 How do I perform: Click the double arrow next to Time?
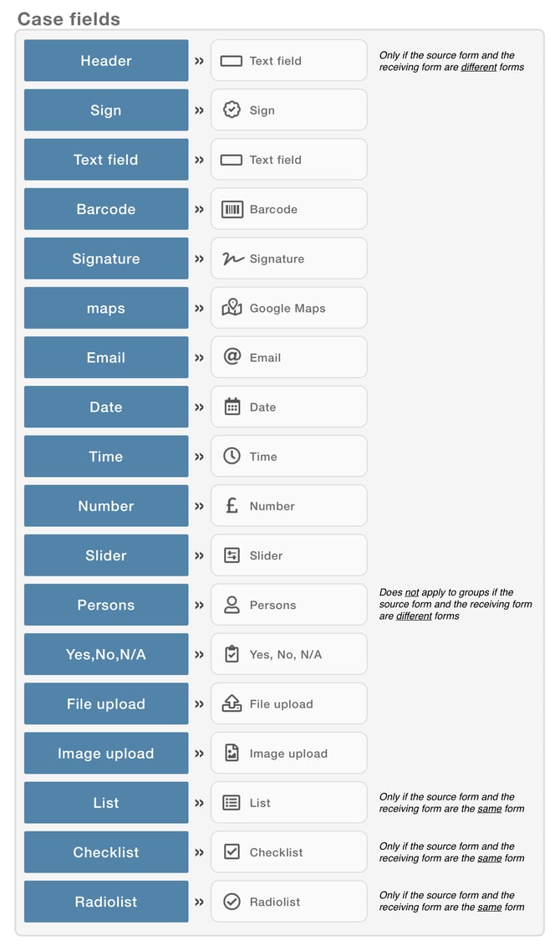200,457
